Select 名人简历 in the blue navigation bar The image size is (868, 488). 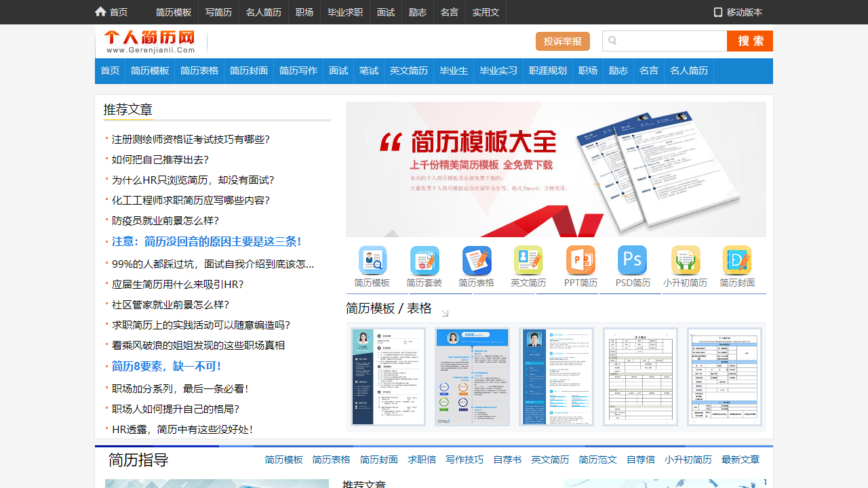tap(689, 70)
